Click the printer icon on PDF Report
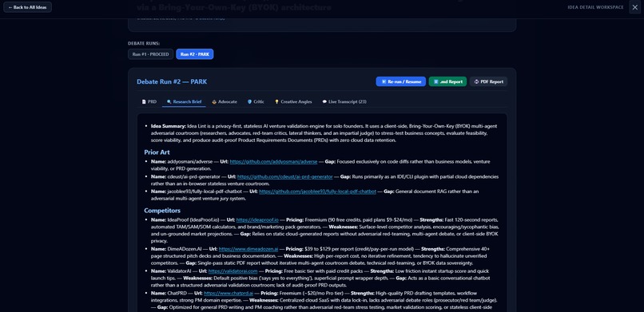 tap(476, 81)
